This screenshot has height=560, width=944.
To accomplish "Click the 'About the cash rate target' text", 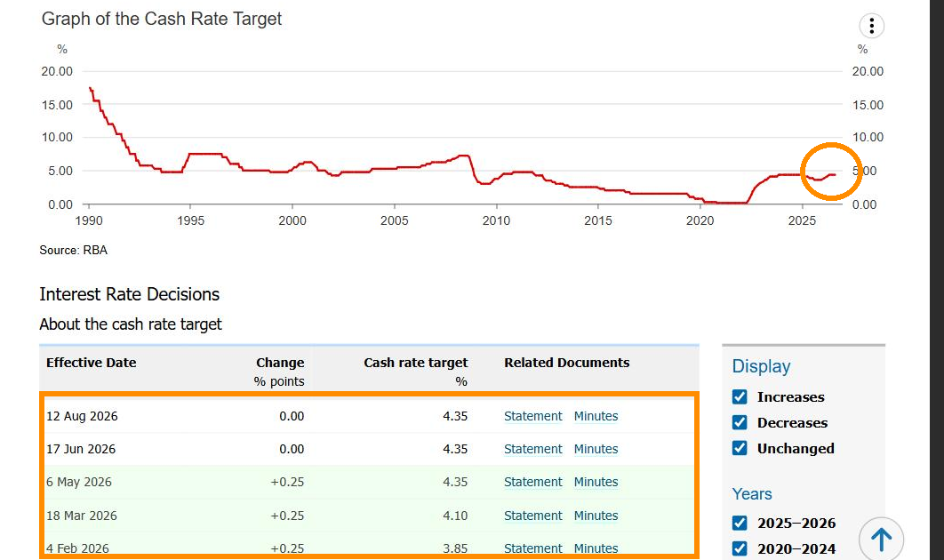I will pyautogui.click(x=131, y=324).
